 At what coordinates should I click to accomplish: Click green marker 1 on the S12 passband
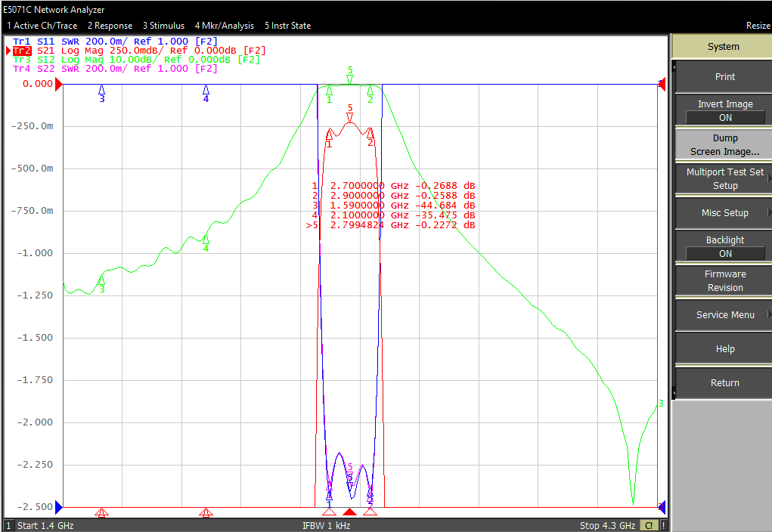(330, 94)
